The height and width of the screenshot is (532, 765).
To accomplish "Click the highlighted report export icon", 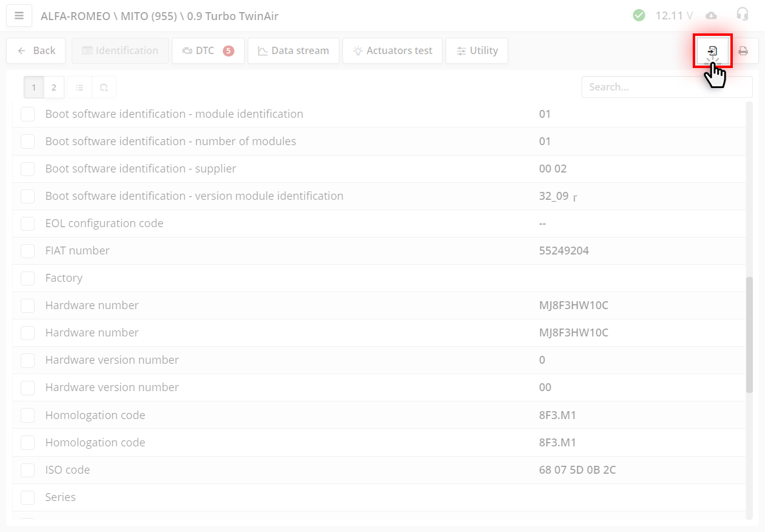I will point(712,50).
